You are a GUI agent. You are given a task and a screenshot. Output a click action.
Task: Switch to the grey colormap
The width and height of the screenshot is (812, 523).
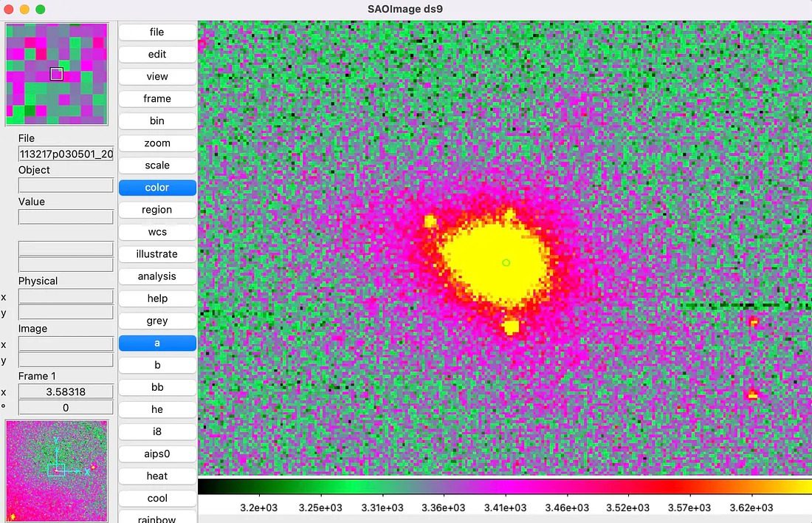pyautogui.click(x=157, y=320)
